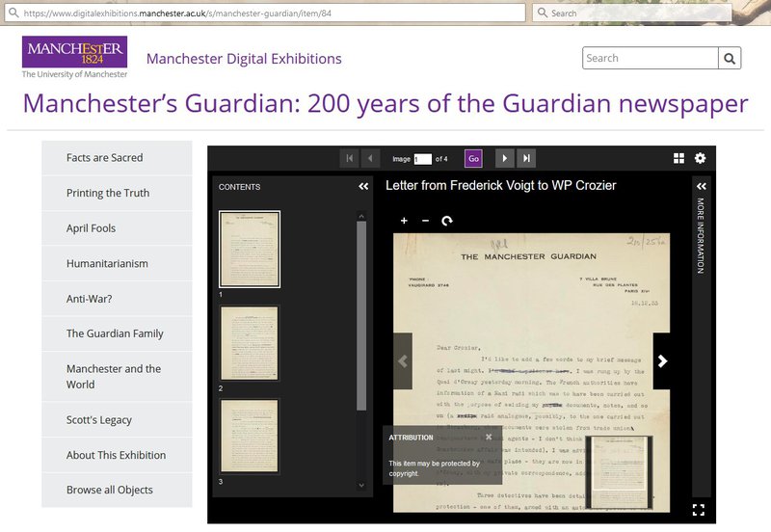Expand the More Information panel

[x=702, y=186]
